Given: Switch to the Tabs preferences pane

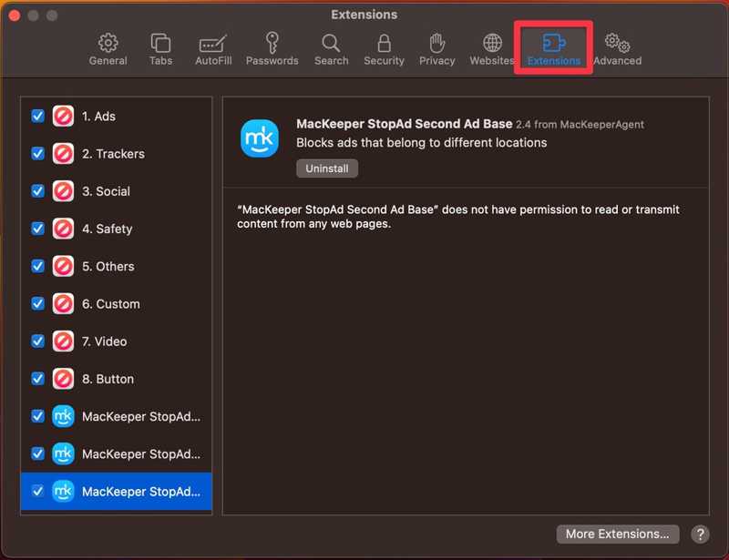Looking at the screenshot, I should click(x=160, y=49).
